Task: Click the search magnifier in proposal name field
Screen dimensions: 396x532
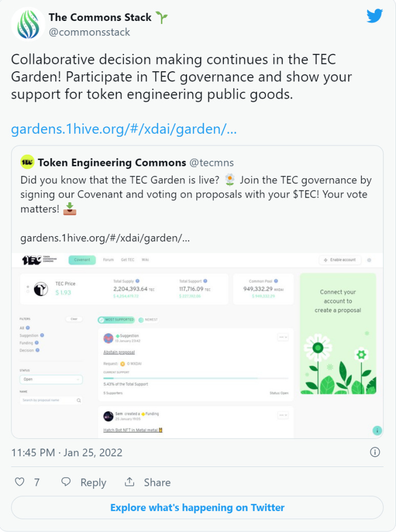Action: pos(79,400)
